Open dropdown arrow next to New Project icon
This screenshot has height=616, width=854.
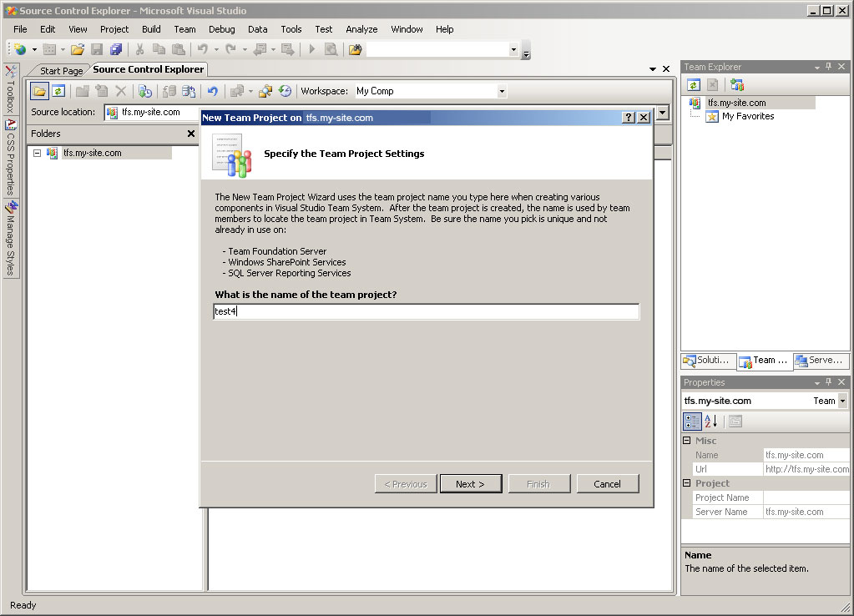point(34,49)
